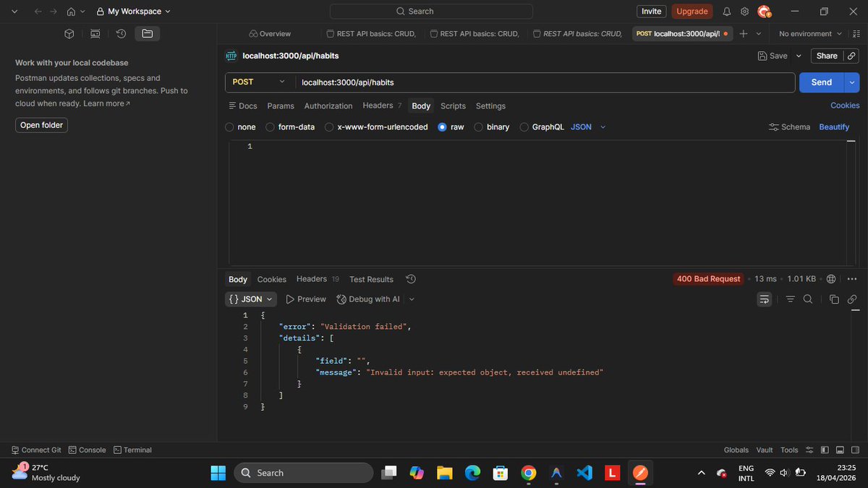Open the environment quick look icon

point(857,33)
